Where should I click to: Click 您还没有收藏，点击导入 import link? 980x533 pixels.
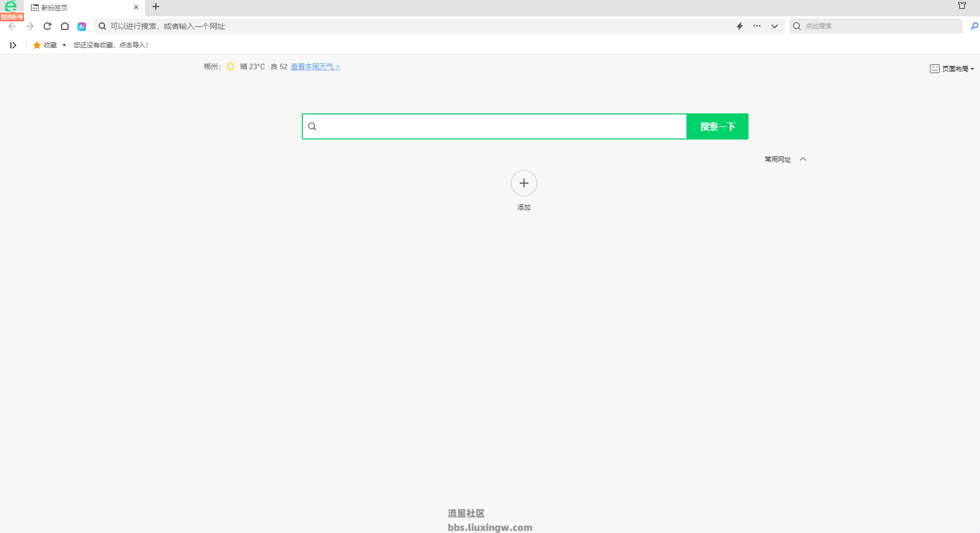tap(111, 45)
